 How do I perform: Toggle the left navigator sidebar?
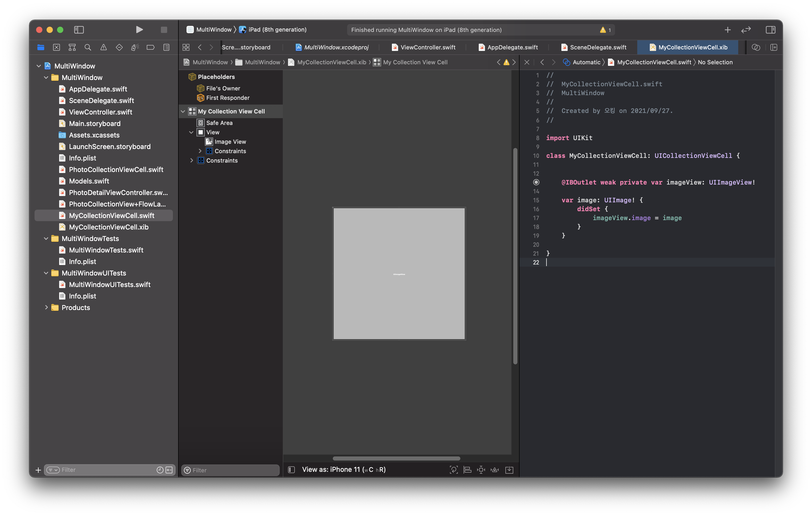(78, 30)
